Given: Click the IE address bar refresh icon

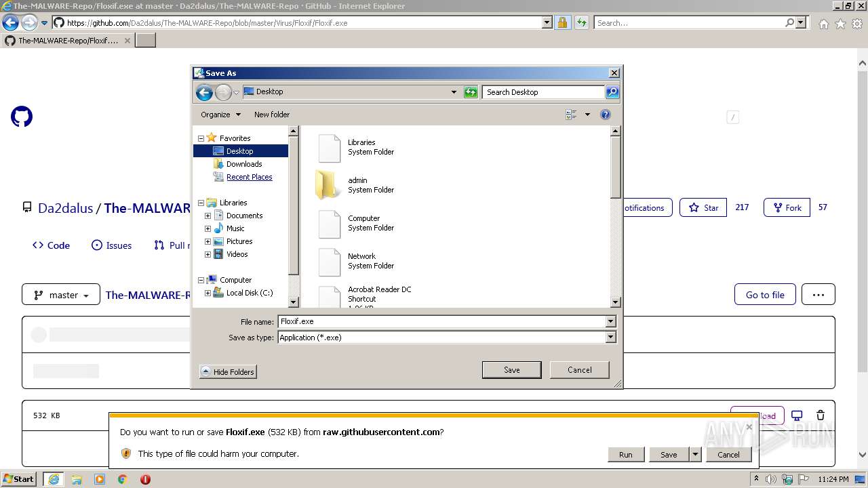Looking at the screenshot, I should [x=581, y=22].
